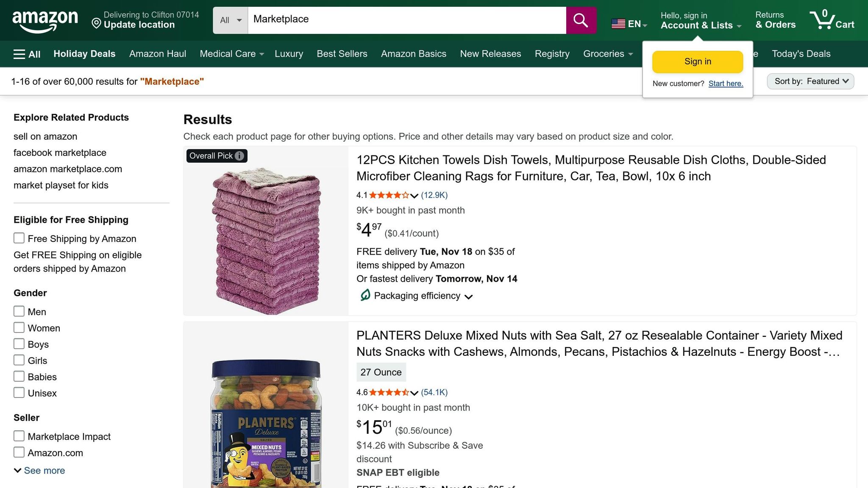Open the Holiday Deals menu item
This screenshot has height=488, width=868.
click(84, 54)
